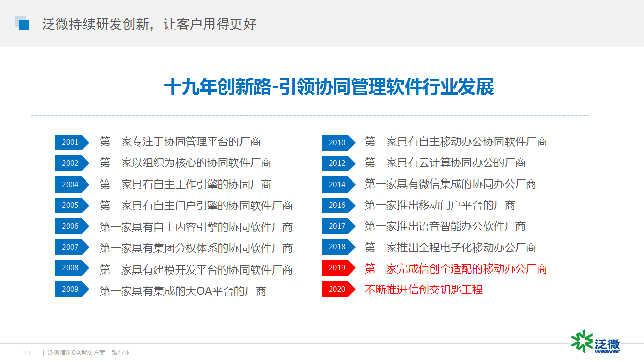Click the 2017 year arrow tag
This screenshot has width=644, height=362.
339,226
